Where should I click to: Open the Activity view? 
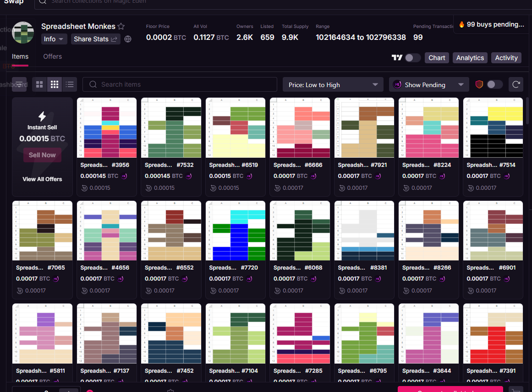[506, 58]
